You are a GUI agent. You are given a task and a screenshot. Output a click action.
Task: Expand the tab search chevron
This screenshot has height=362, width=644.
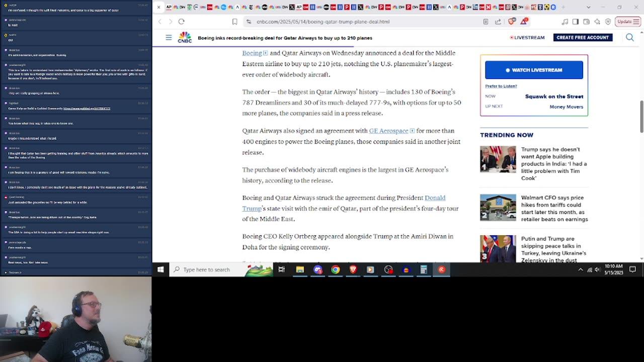[x=588, y=7]
